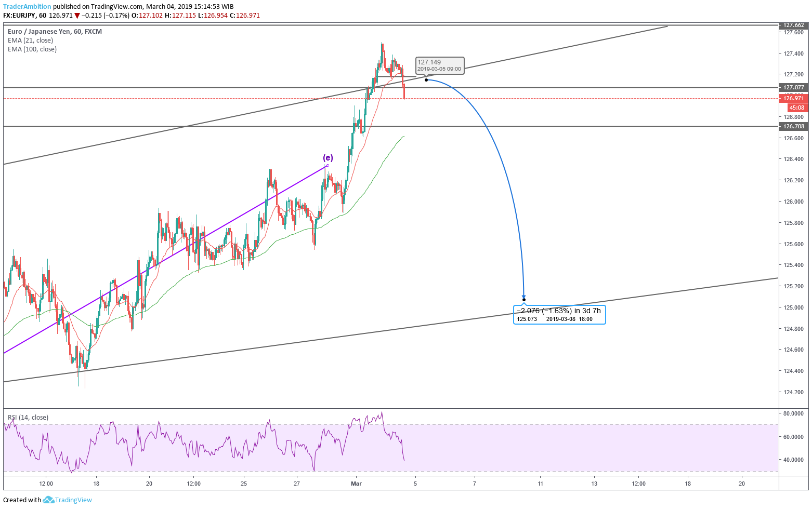Click the 126.000 price axis label
This screenshot has height=509, width=812.
point(794,202)
